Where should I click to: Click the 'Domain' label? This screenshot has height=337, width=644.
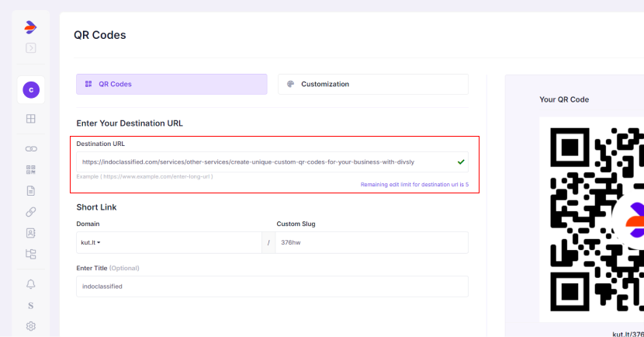click(x=88, y=224)
